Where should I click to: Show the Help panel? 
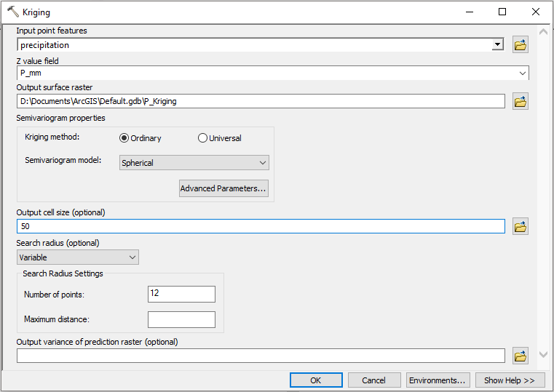point(510,380)
